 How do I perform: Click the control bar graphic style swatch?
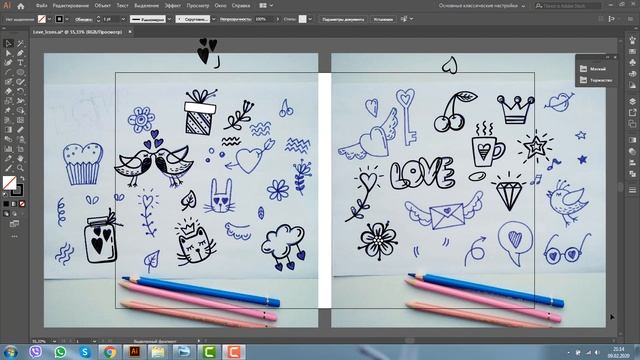[302, 19]
